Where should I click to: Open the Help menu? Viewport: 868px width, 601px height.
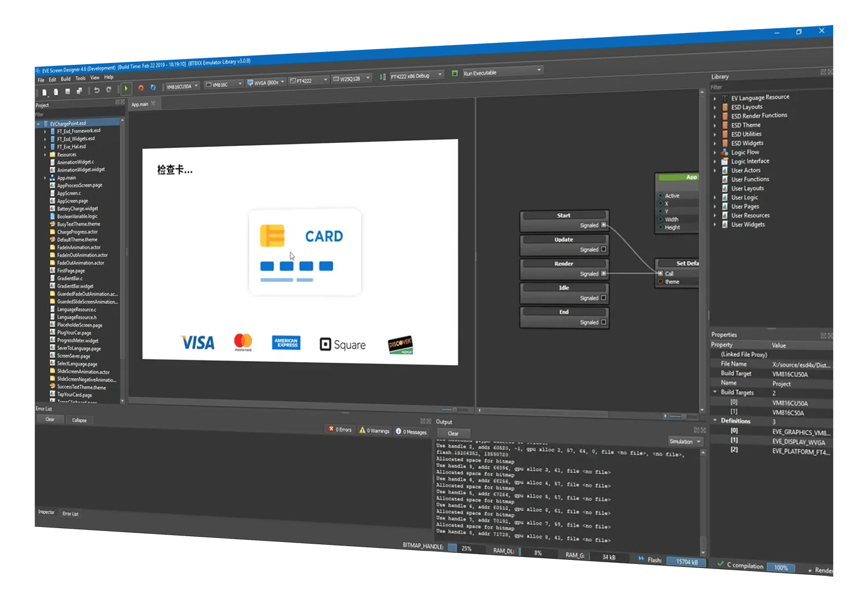point(109,77)
